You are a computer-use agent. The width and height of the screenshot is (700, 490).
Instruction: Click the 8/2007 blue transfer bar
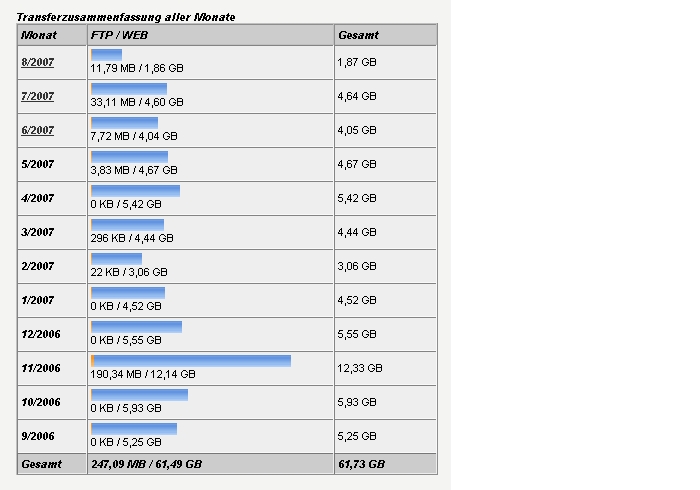106,54
